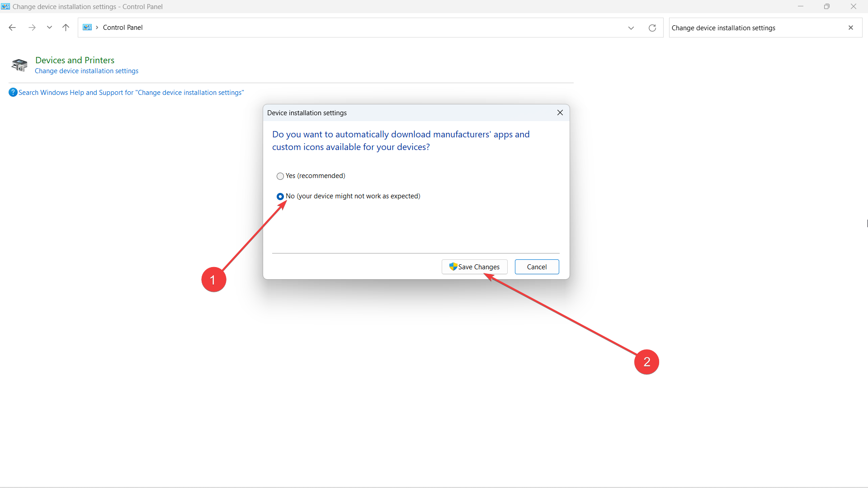Select the No radio option

point(280,197)
